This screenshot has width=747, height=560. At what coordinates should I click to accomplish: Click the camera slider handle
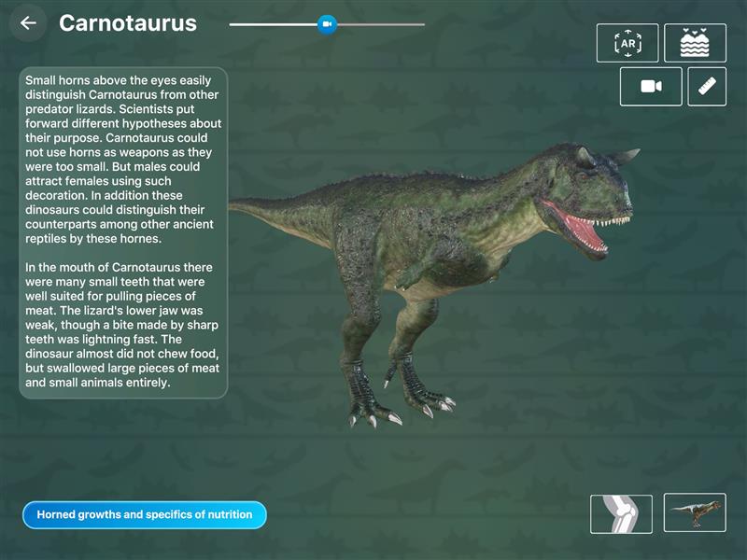(x=327, y=24)
